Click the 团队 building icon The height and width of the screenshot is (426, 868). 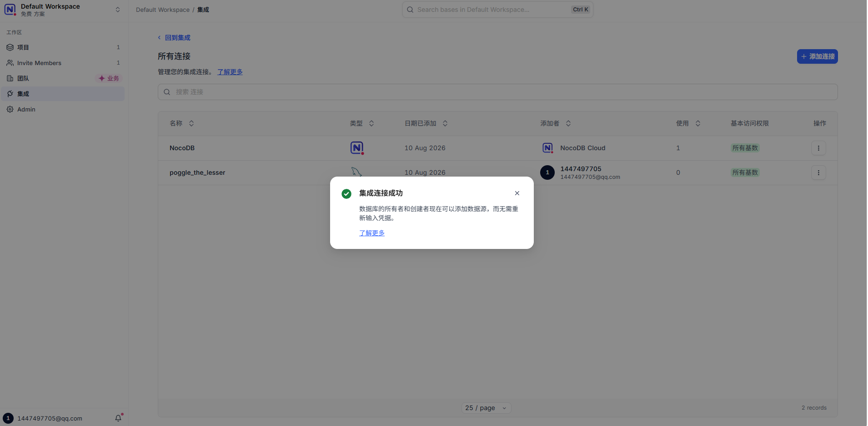coord(10,78)
